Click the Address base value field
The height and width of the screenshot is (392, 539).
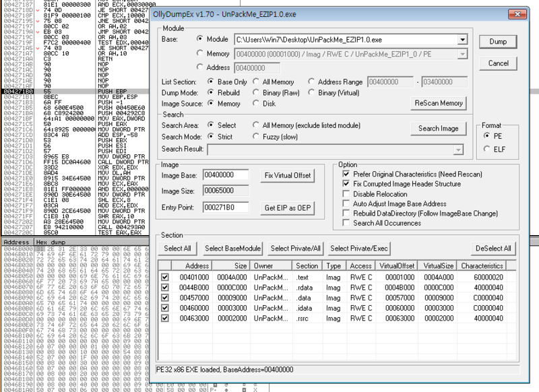pos(257,68)
